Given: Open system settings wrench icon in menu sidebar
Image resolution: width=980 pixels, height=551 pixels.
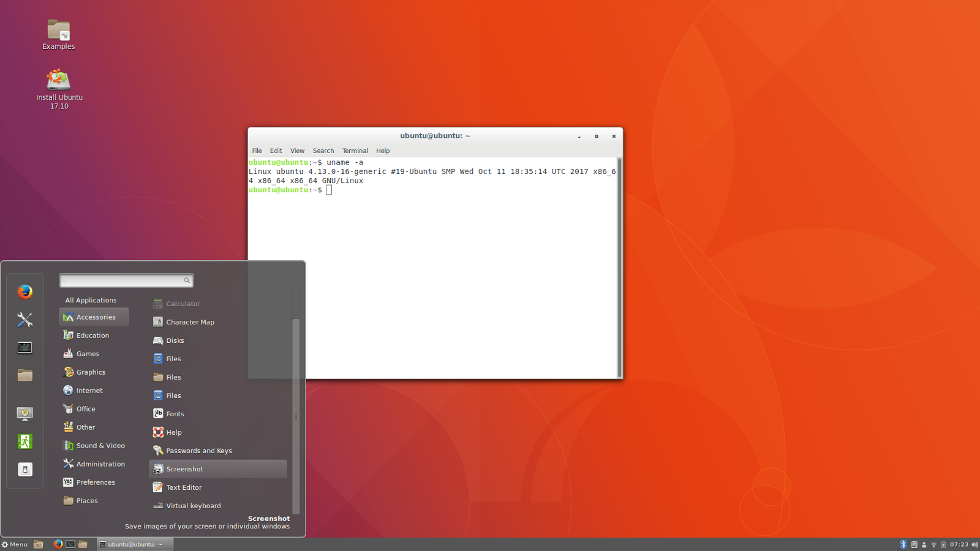Looking at the screenshot, I should point(24,319).
